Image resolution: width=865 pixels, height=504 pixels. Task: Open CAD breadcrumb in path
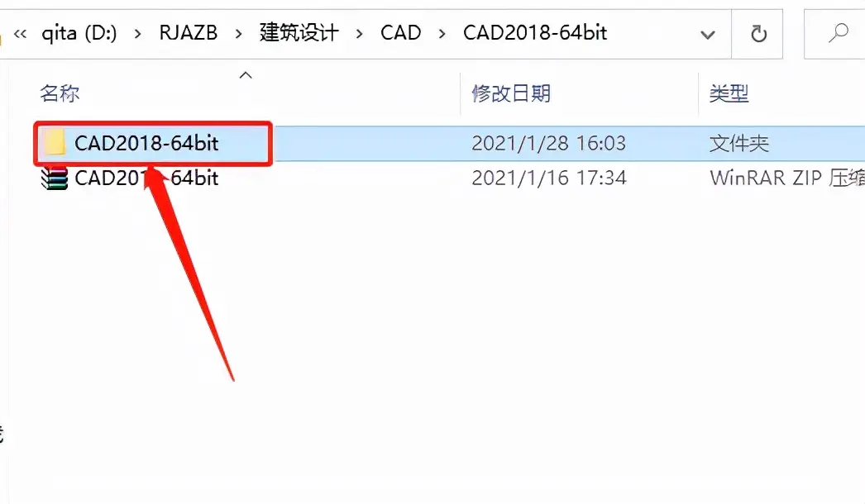click(400, 33)
